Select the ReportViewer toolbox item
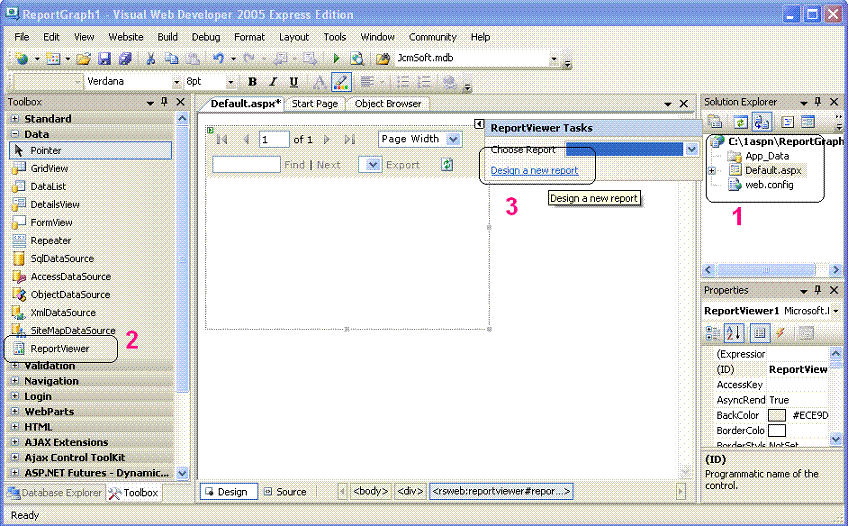 pos(60,349)
